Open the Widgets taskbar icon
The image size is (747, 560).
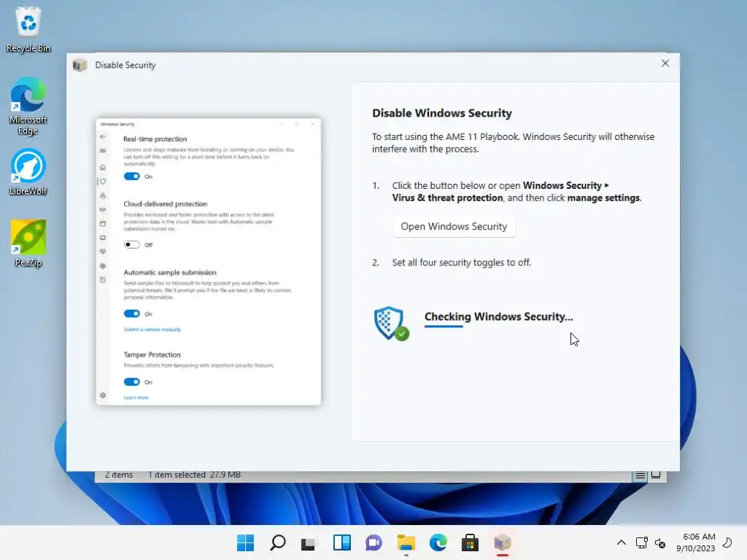(x=341, y=542)
